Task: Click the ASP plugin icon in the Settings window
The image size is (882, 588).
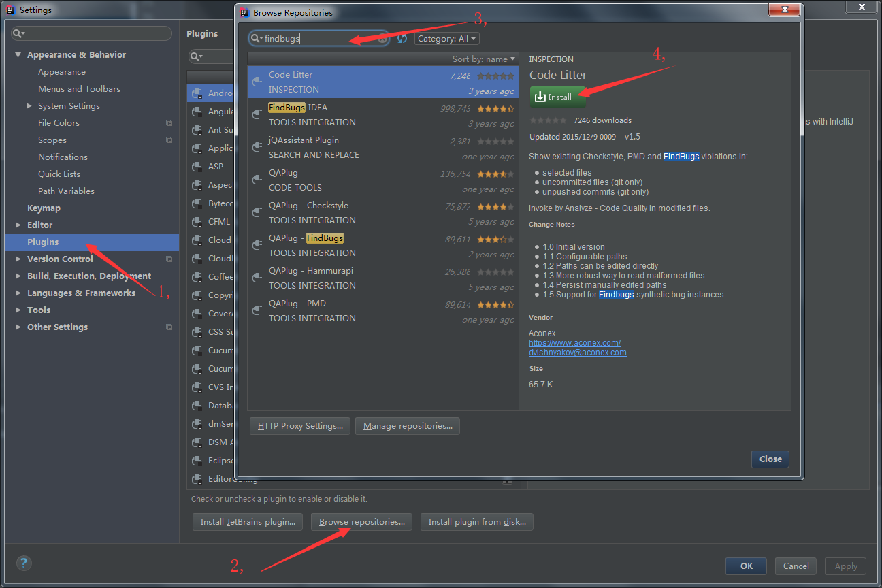Action: [x=197, y=167]
